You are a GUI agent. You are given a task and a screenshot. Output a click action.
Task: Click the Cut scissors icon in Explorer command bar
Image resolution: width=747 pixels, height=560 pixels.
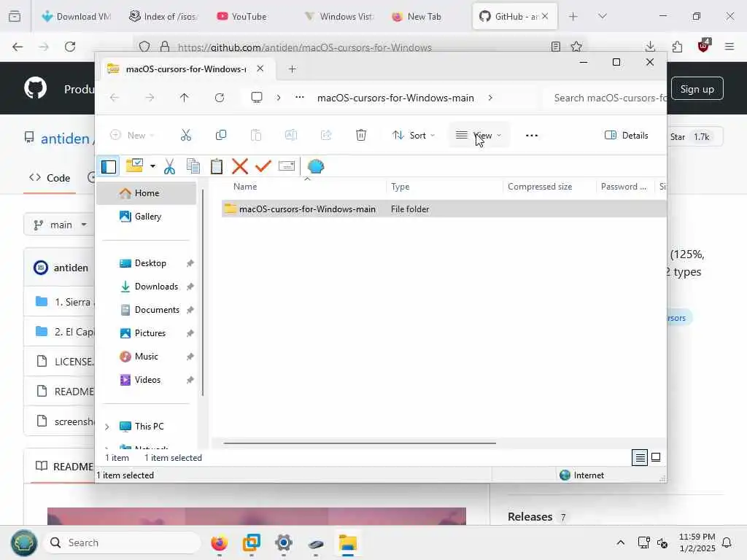[186, 135]
